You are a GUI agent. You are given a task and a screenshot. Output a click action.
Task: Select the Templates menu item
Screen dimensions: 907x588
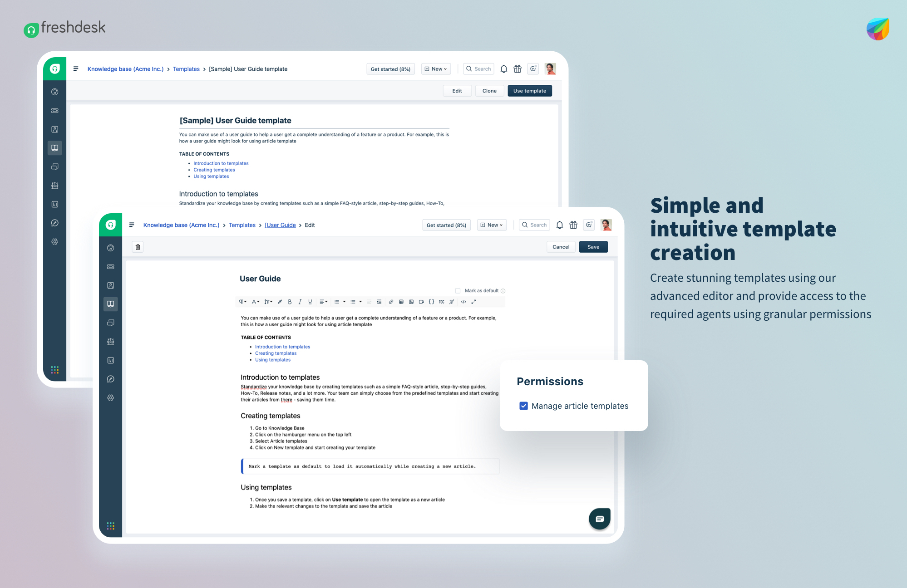point(187,69)
